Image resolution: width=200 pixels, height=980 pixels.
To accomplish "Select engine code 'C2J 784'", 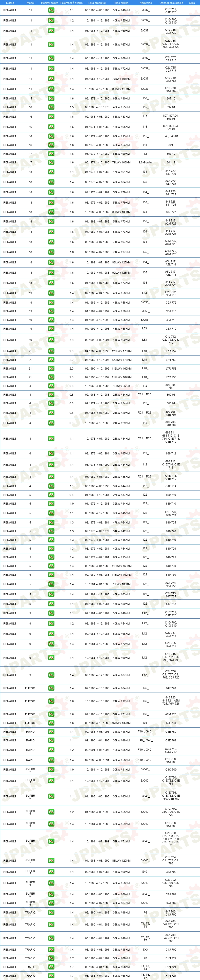I will tap(171, 894).
